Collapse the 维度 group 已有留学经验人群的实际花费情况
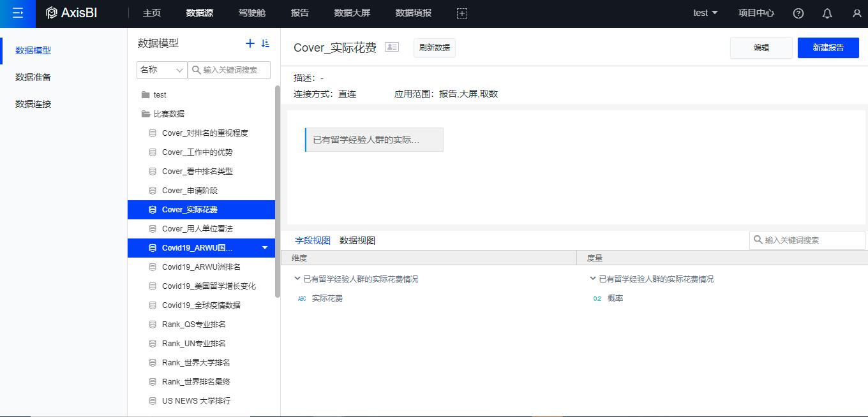Screen dimensions: 868x417 pyautogui.click(x=297, y=279)
